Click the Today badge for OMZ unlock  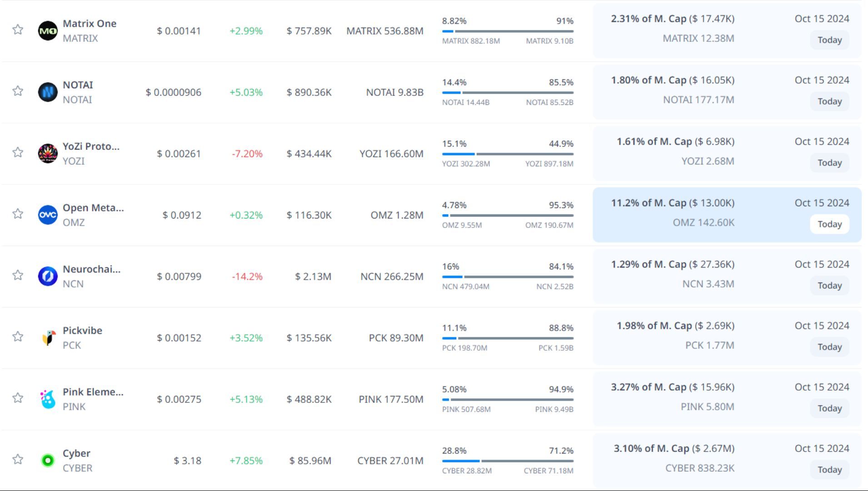(829, 224)
